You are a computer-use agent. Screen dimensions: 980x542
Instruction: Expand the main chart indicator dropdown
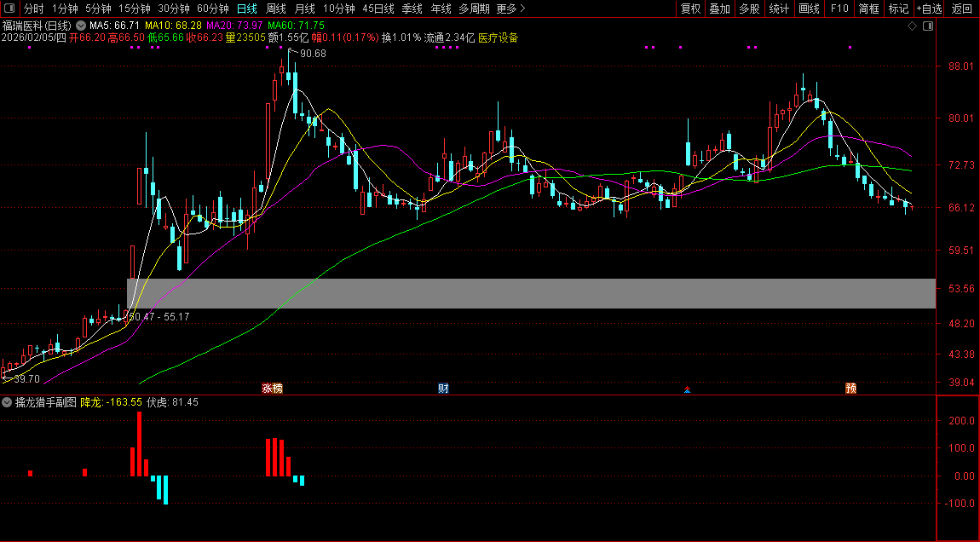pos(81,26)
